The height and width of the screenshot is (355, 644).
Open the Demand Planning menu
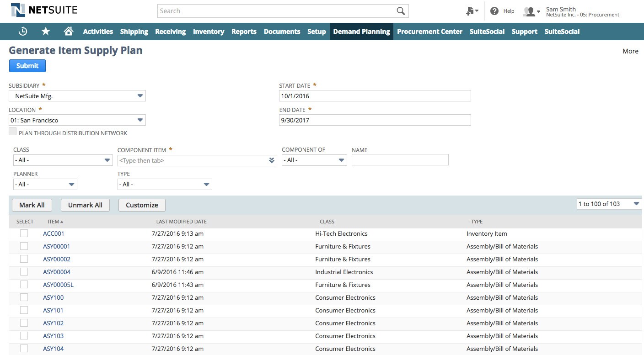pos(361,32)
